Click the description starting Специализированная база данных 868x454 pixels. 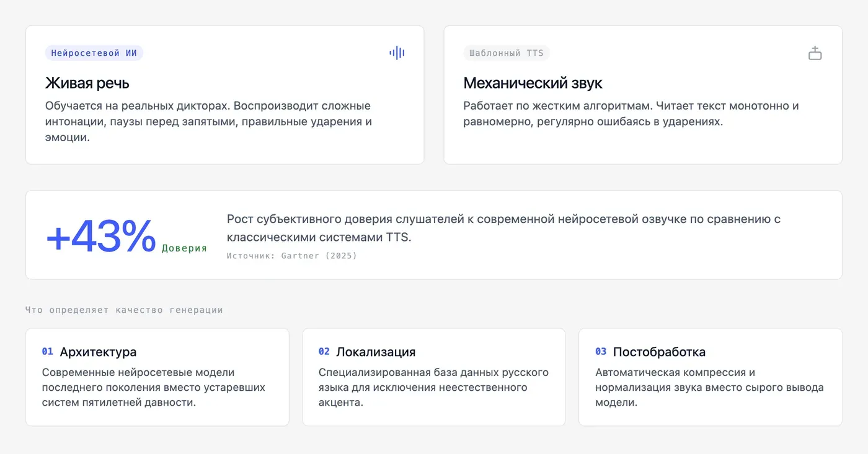pos(434,388)
